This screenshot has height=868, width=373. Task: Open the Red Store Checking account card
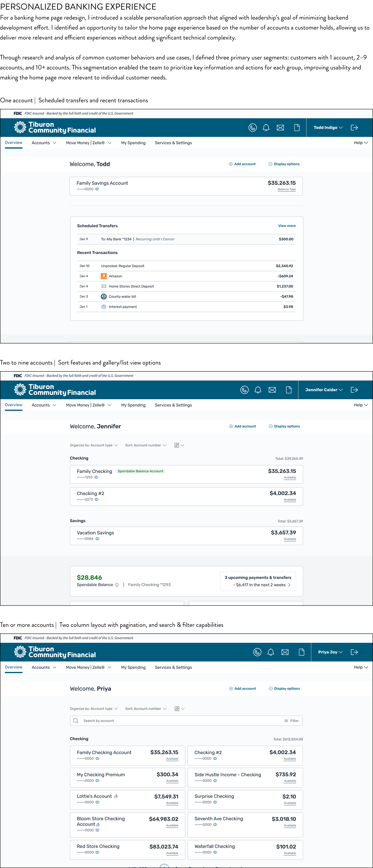point(127,850)
